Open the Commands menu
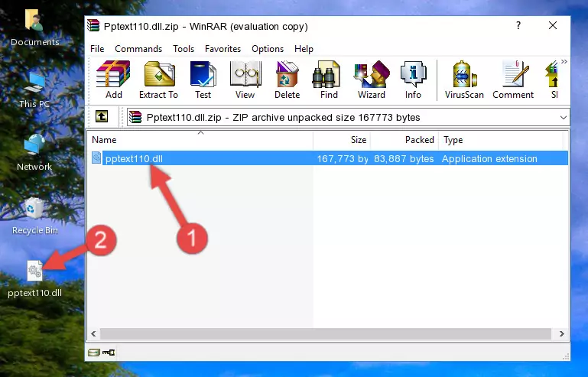This screenshot has height=377, width=588. (x=138, y=49)
